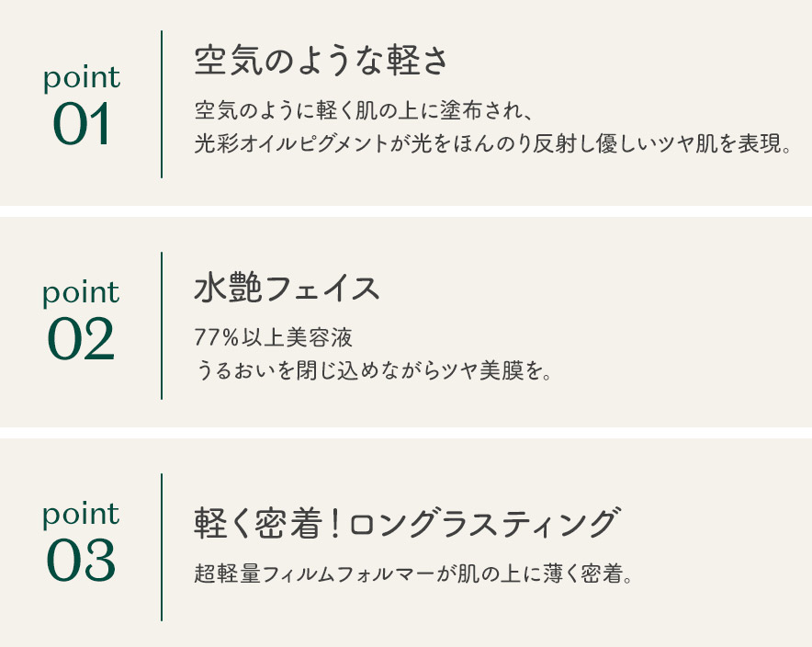Click the "point" label above number 02
812x647 pixels.
[x=81, y=294]
